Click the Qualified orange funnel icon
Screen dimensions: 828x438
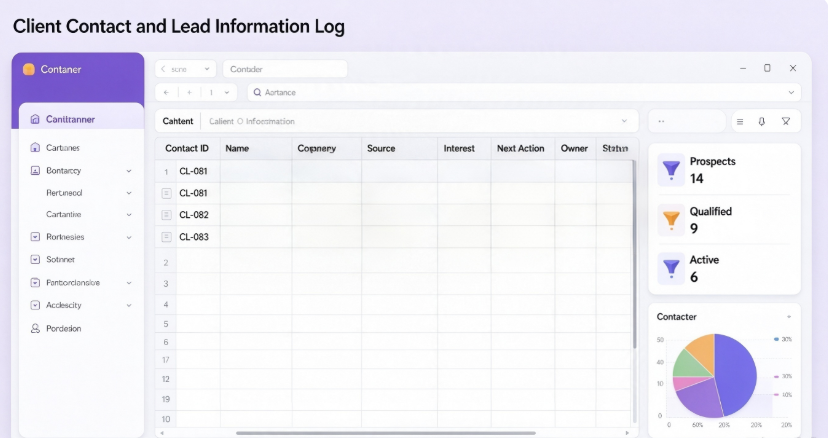(671, 219)
